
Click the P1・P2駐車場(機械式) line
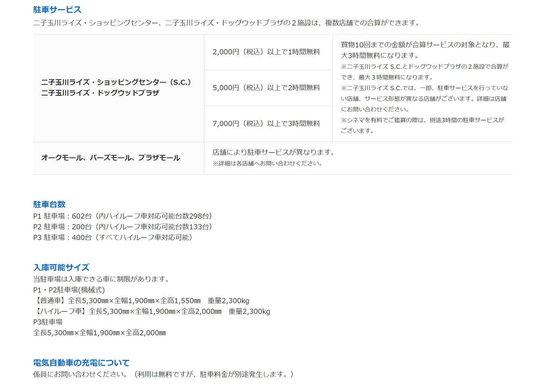click(69, 290)
